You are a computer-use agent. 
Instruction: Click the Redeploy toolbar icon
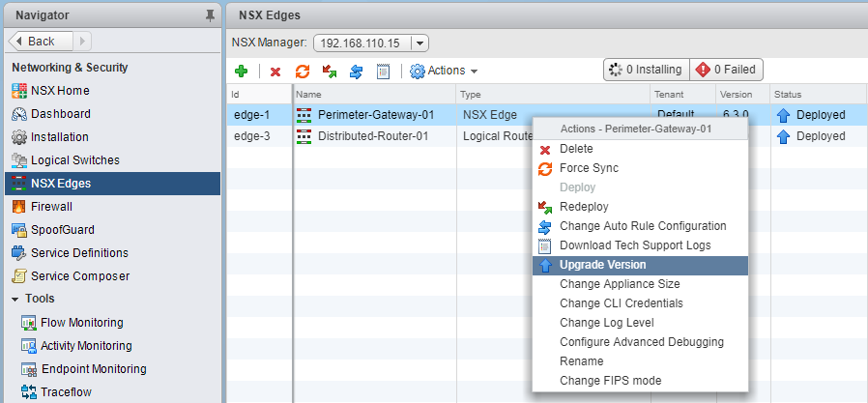(x=330, y=71)
